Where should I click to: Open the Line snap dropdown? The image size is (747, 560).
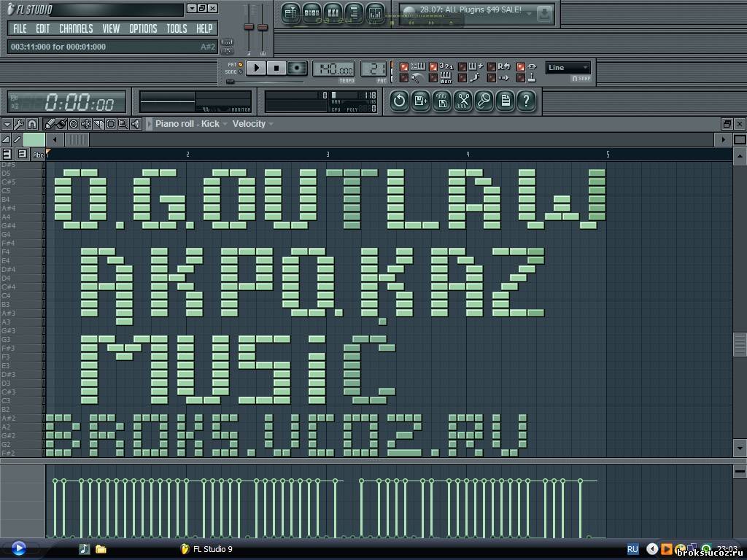568,68
